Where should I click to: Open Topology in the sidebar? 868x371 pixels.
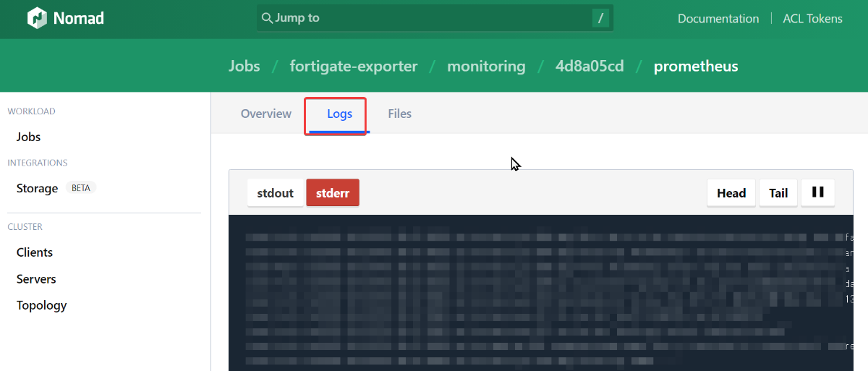(42, 305)
